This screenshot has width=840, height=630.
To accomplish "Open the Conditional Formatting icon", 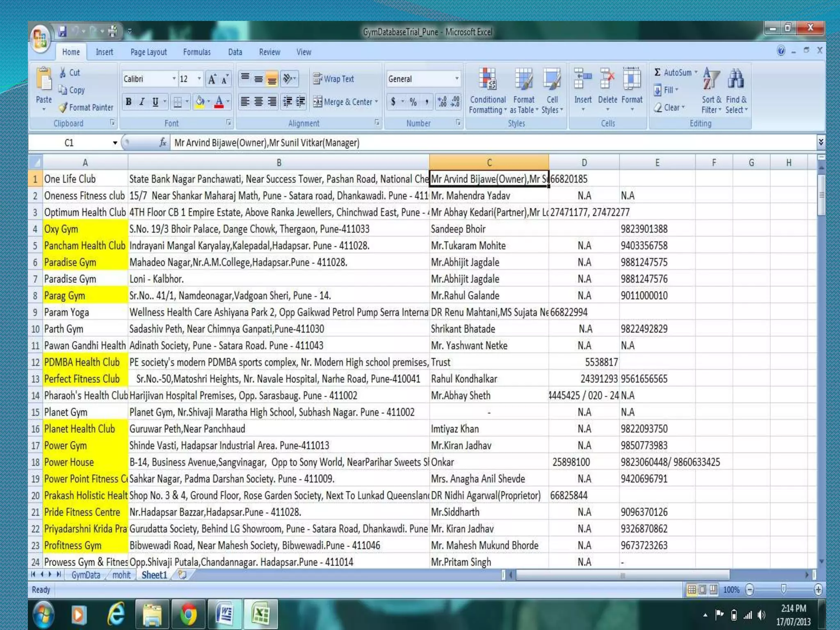I will click(487, 79).
